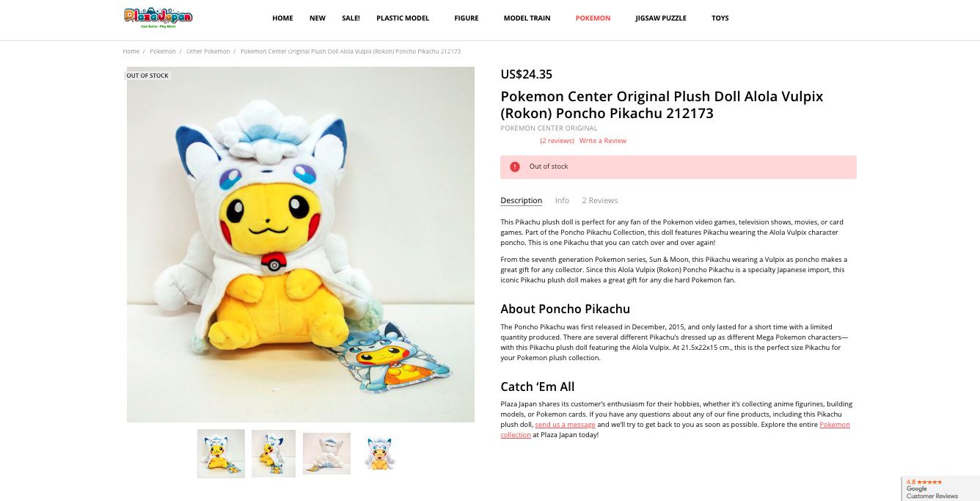
Task: Open the JIGSAW PUZZLE menu
Action: coord(661,18)
